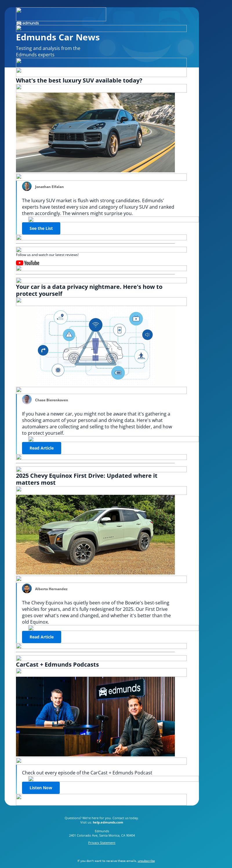Click the Wi-Fi icon in privacy illustration
The image size is (232, 868).
(96, 325)
